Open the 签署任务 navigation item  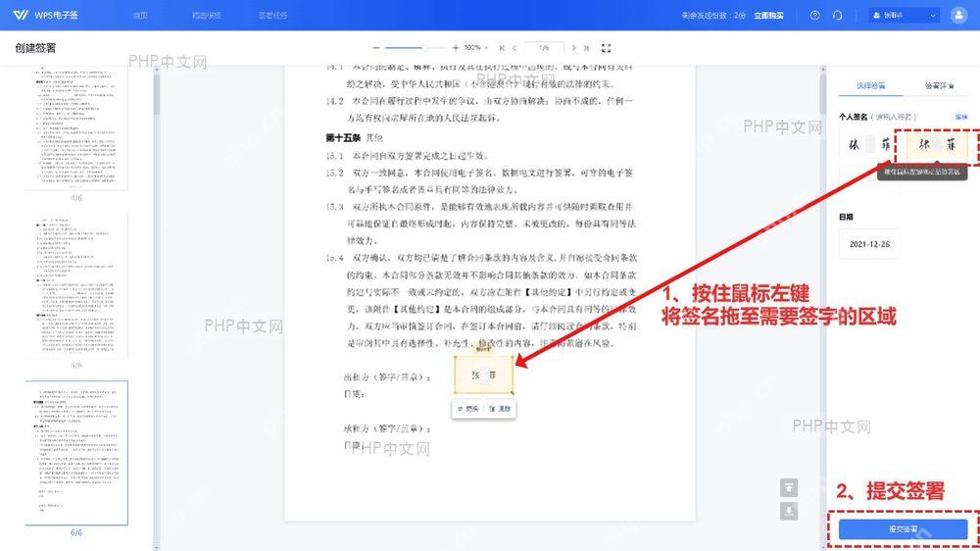click(272, 15)
